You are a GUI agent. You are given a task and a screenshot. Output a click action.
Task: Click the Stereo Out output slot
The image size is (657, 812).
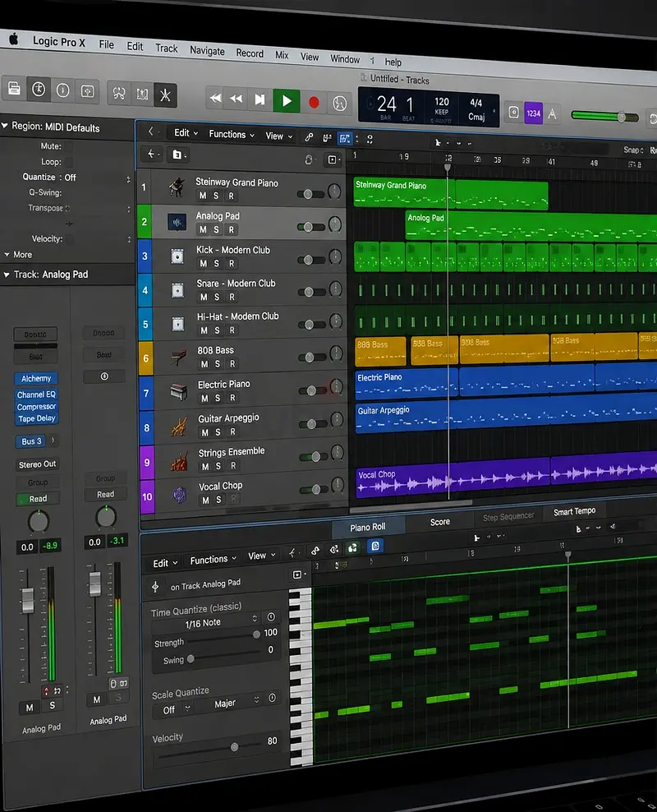(37, 464)
